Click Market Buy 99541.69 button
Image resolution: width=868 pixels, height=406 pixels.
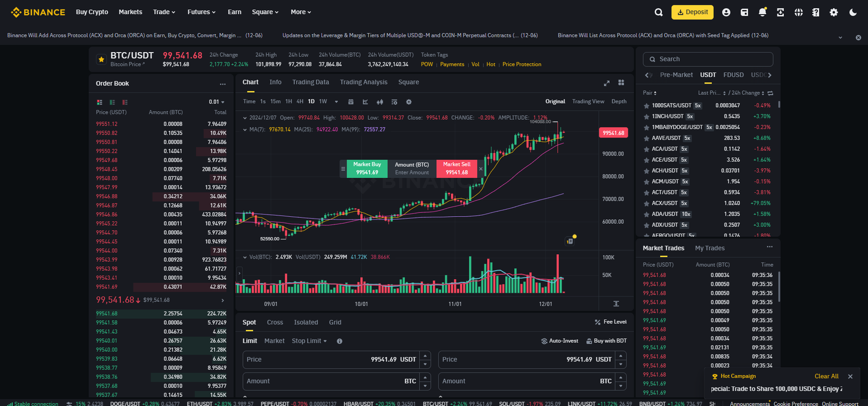[x=367, y=169]
